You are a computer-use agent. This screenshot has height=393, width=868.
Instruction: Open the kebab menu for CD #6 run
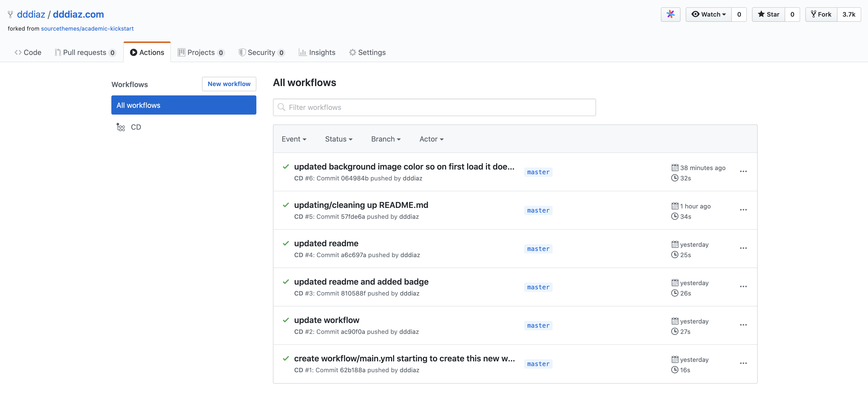743,171
